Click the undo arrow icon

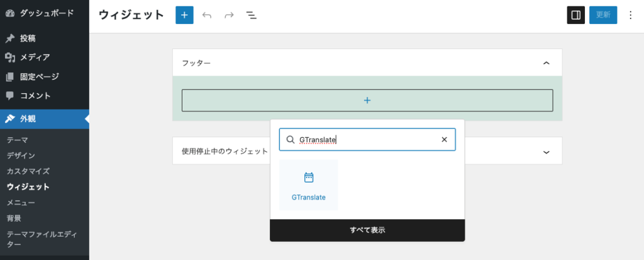click(207, 15)
